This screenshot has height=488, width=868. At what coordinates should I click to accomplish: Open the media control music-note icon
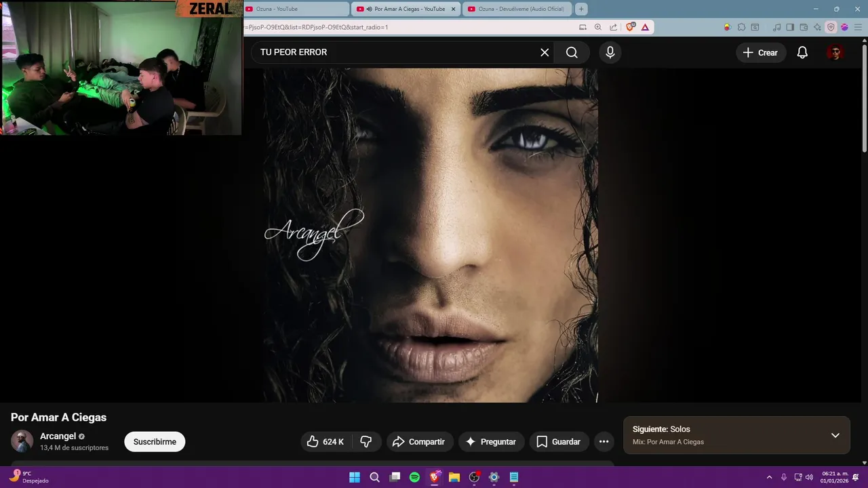pos(777,27)
